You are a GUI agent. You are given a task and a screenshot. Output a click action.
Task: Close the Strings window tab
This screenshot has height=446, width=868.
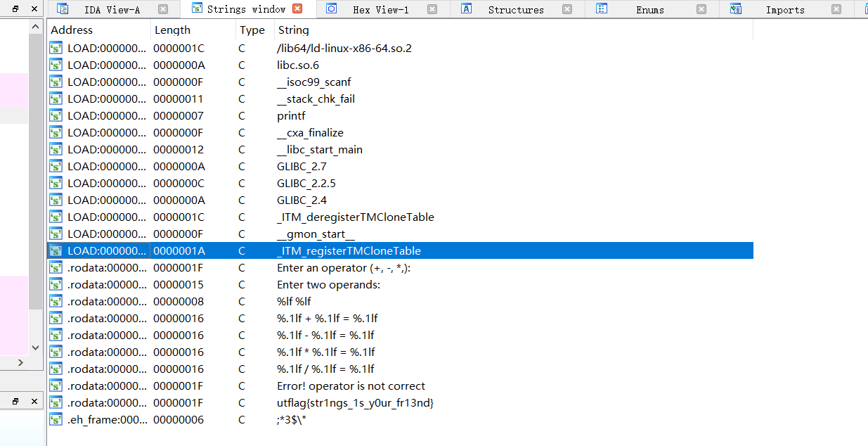tap(297, 9)
